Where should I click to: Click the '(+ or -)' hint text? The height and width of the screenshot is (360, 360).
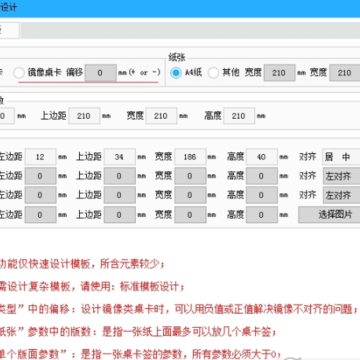[144, 72]
